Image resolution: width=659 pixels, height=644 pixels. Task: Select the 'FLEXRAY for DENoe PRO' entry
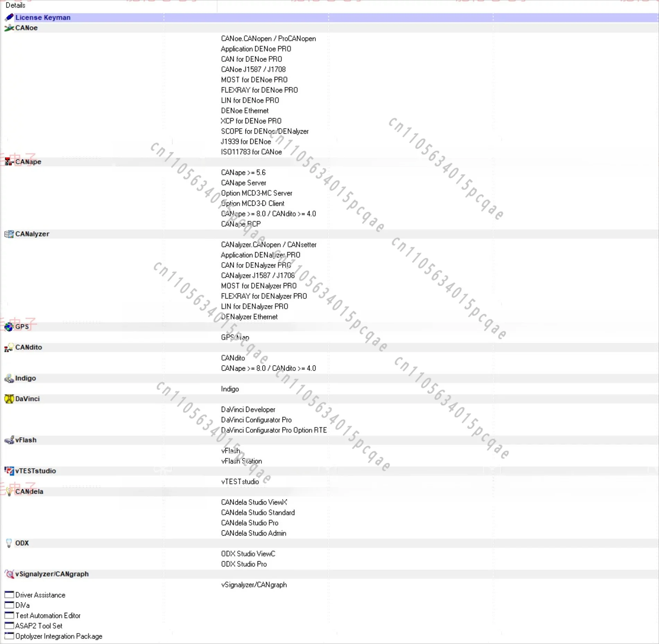click(x=259, y=90)
